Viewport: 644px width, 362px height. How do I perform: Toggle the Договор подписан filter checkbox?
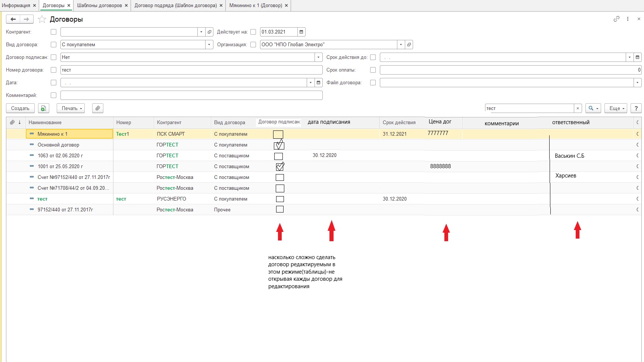[x=54, y=57]
